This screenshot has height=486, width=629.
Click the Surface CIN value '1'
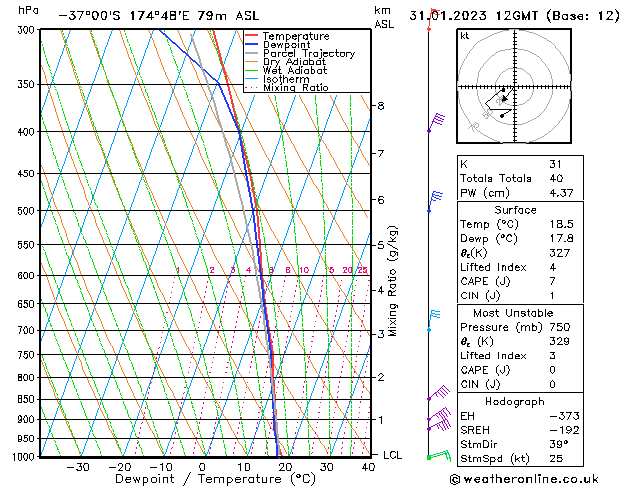coord(552,296)
